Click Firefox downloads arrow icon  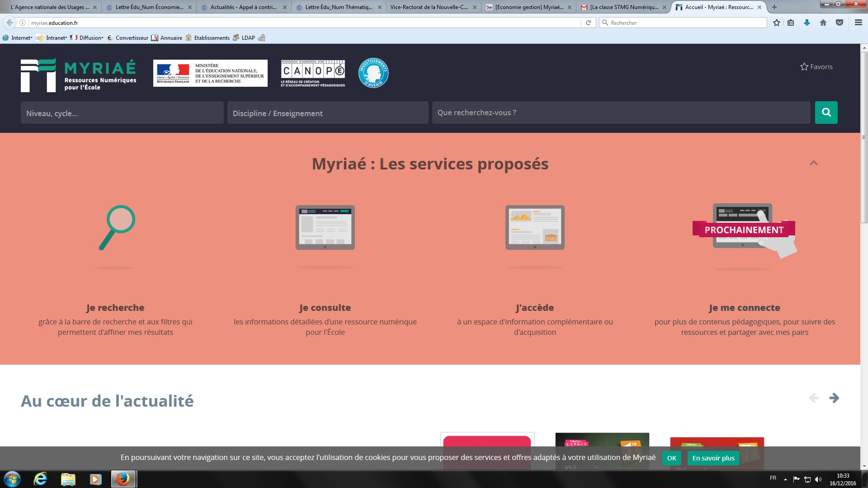807,23
